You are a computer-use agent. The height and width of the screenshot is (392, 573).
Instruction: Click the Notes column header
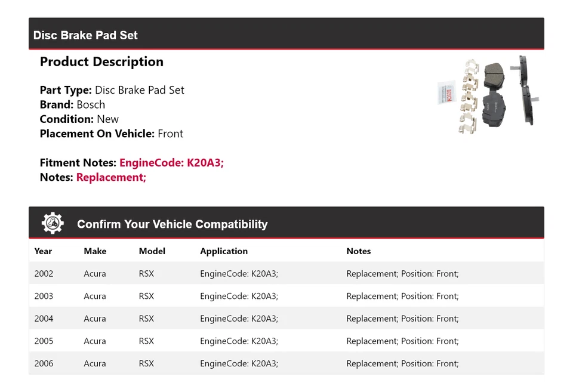pos(358,251)
